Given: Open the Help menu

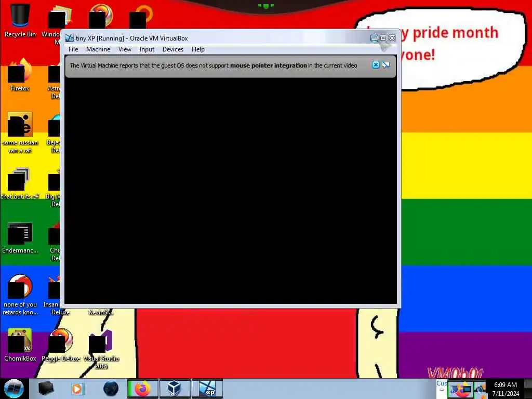Looking at the screenshot, I should 198,49.
